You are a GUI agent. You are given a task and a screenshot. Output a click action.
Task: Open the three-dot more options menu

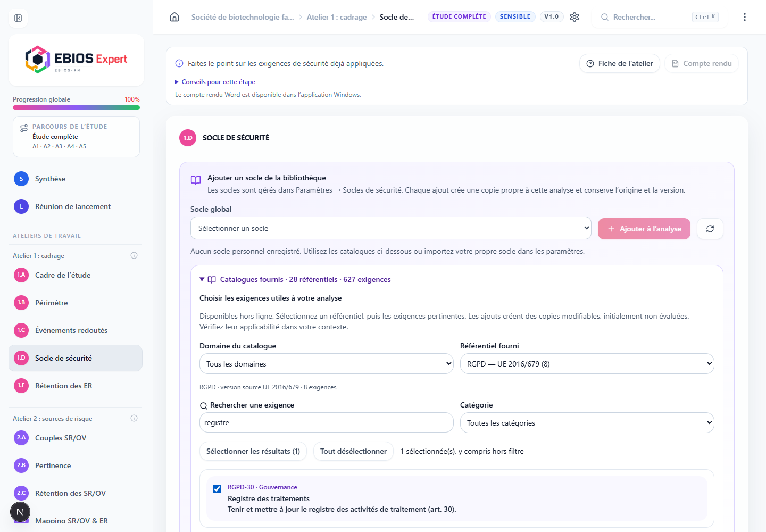click(x=745, y=17)
